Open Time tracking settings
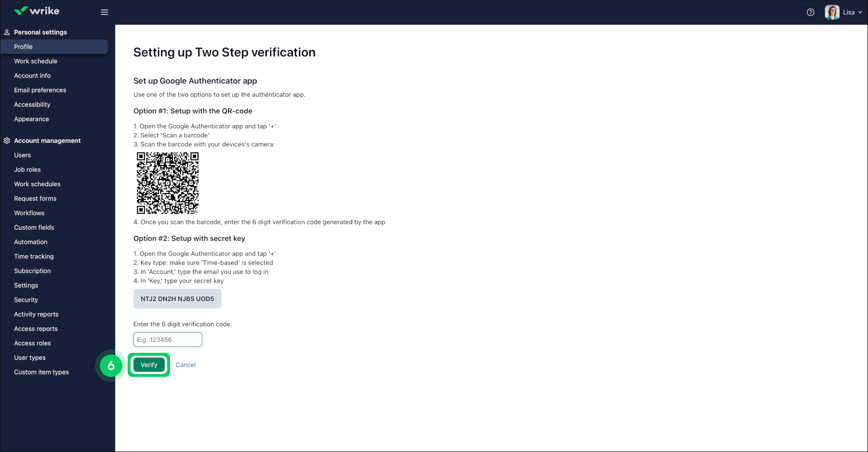 [34, 256]
